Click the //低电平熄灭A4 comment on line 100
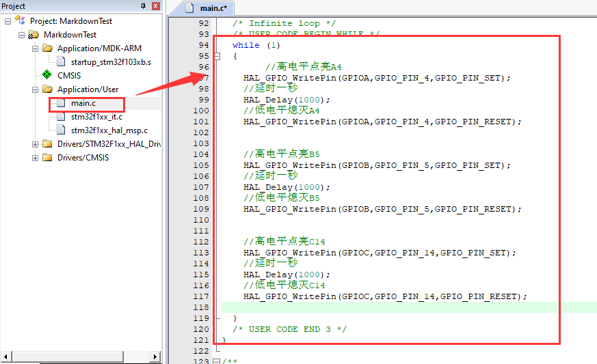The width and height of the screenshot is (597, 364). 281,111
